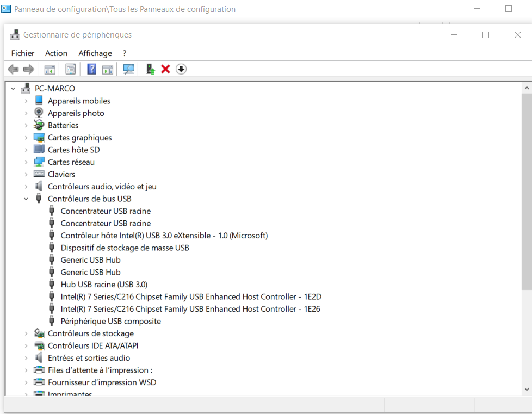This screenshot has width=532, height=414.
Task: Click the blue Help question-mark icon
Action: [x=91, y=69]
